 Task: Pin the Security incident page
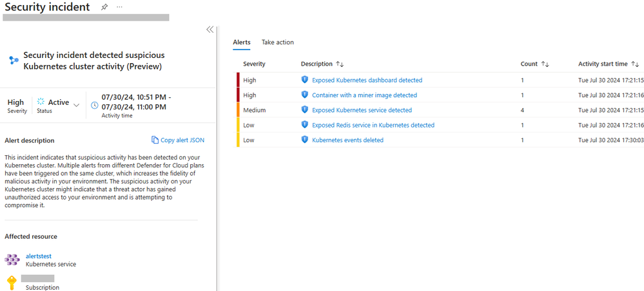coord(104,7)
